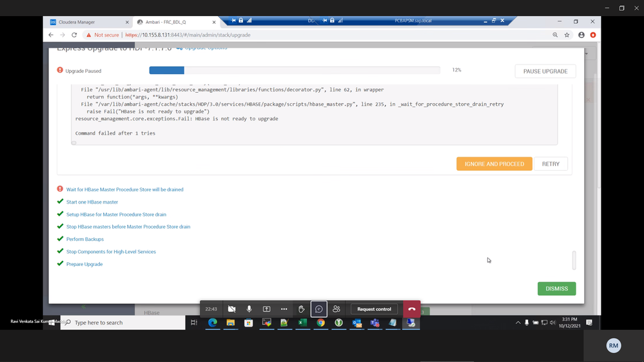Viewport: 644px width, 362px height.
Task: Click IGNORE AND PROCEED button
Action: pos(494,164)
